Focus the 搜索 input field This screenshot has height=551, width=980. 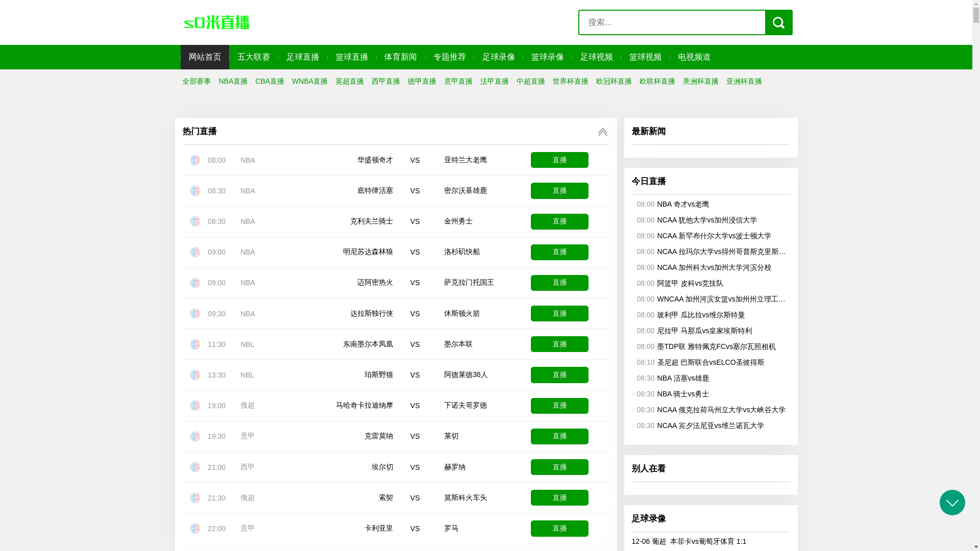coord(672,22)
